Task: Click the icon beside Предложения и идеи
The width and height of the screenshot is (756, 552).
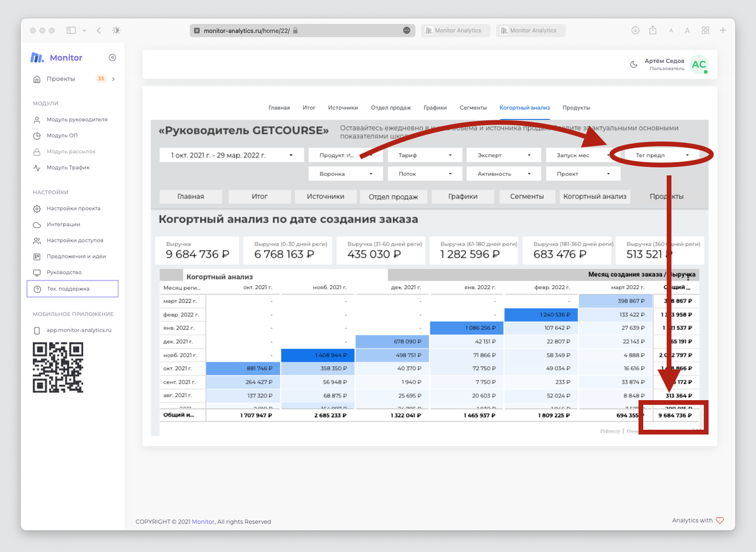Action: (x=37, y=256)
